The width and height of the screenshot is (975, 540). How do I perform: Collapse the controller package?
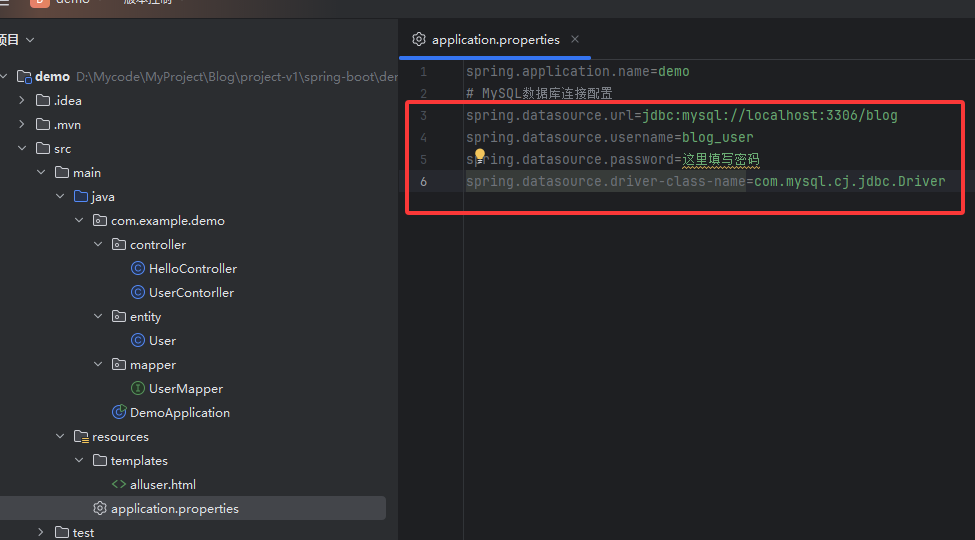click(98, 244)
